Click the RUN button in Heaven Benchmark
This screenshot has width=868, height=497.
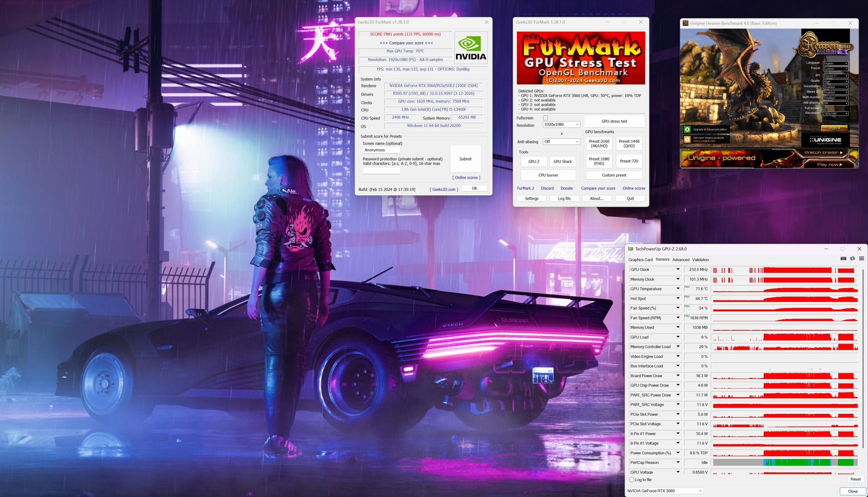point(834,128)
